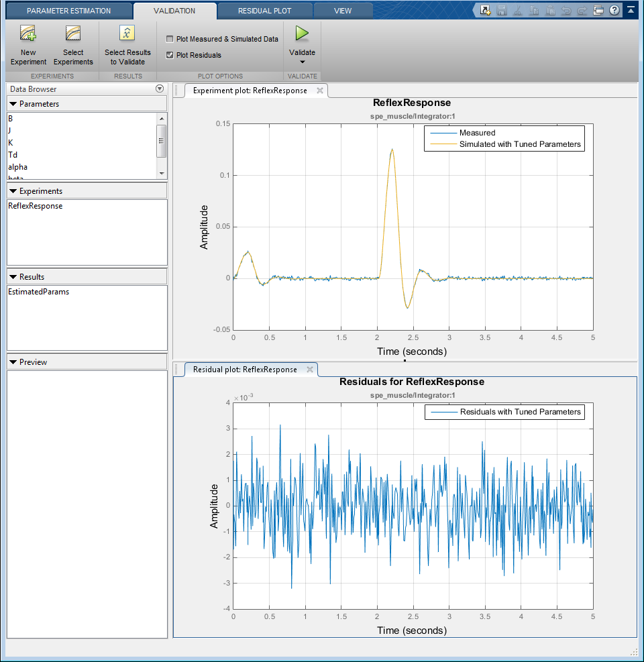Collapse the Parameters section

(13, 104)
